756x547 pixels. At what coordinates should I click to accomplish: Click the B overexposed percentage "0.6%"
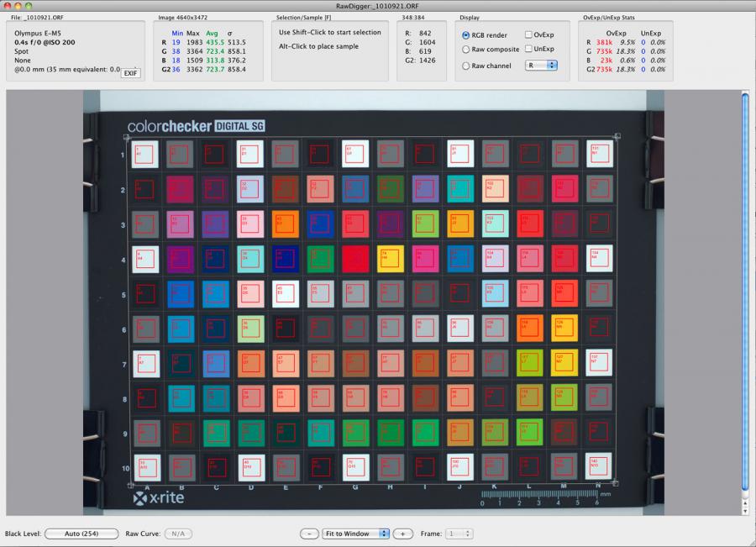627,60
